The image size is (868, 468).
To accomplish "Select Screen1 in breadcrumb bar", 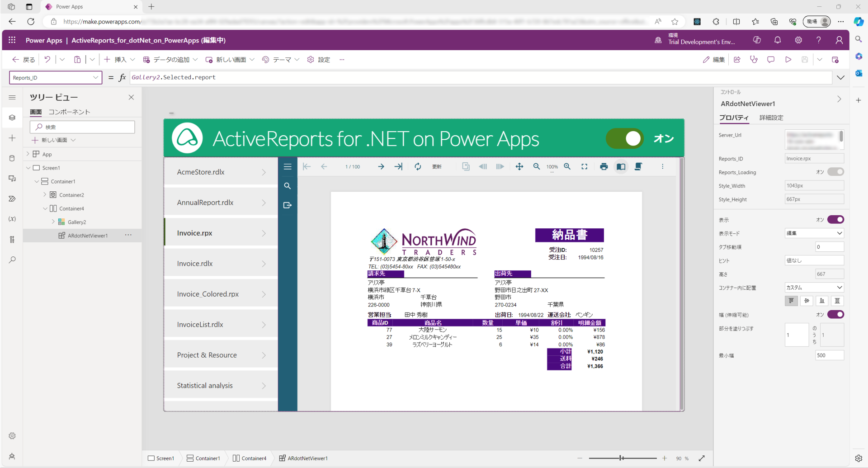I will [x=161, y=458].
